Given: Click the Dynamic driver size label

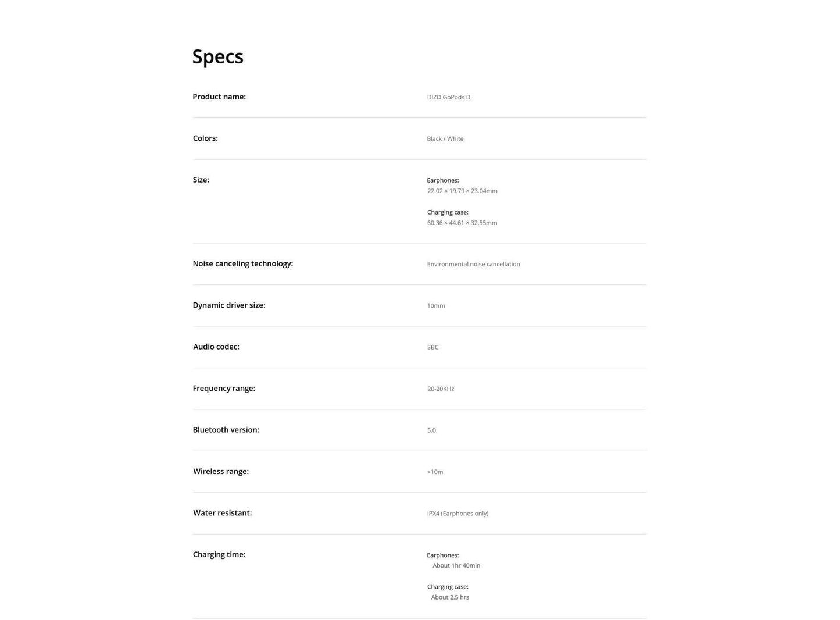Looking at the screenshot, I should pyautogui.click(x=229, y=305).
